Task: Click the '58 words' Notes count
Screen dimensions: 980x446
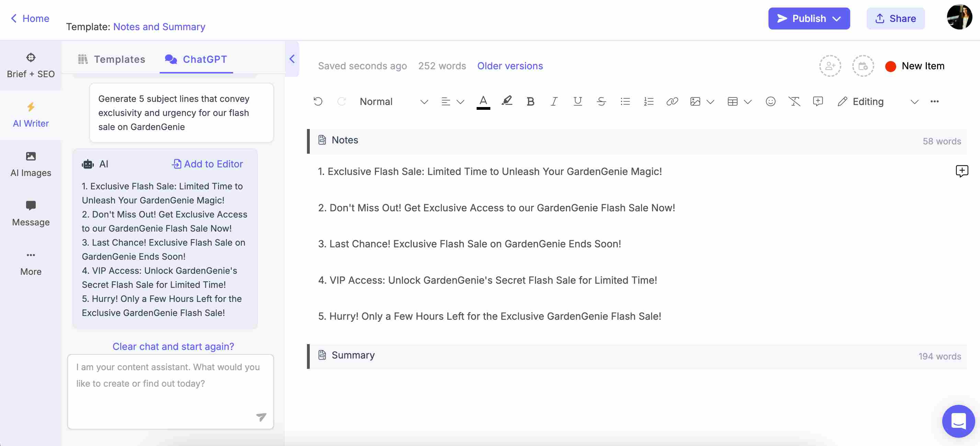Action: (942, 141)
